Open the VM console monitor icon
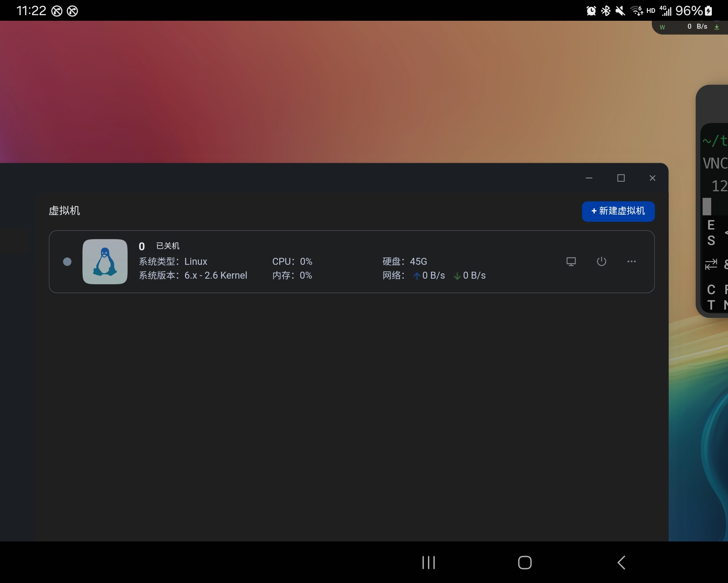728x583 pixels. click(x=571, y=261)
